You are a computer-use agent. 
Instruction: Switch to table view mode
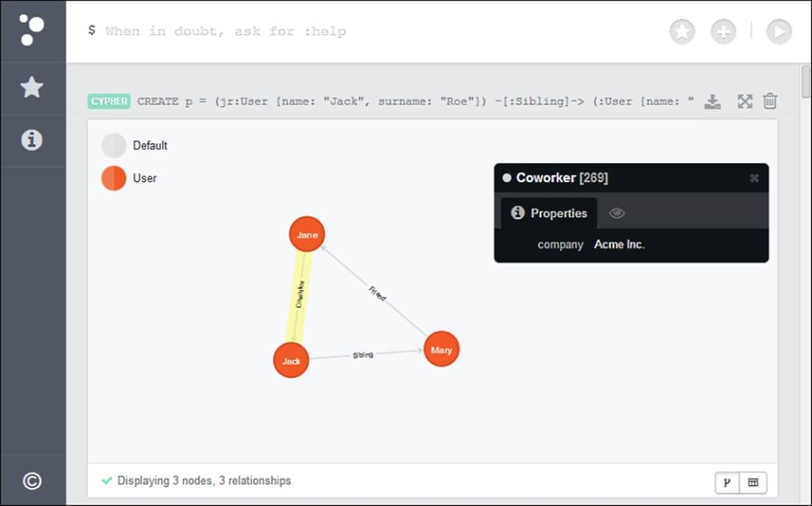pos(754,482)
